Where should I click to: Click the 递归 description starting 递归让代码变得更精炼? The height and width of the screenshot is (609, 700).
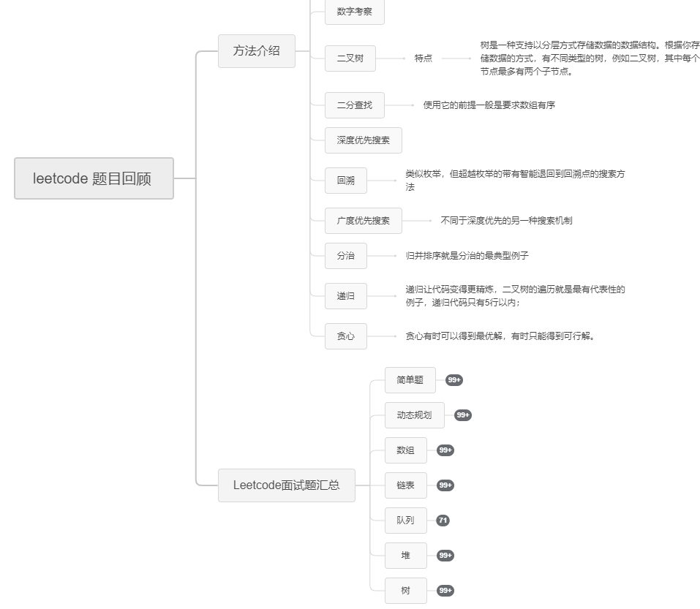pyautogui.click(x=515, y=296)
